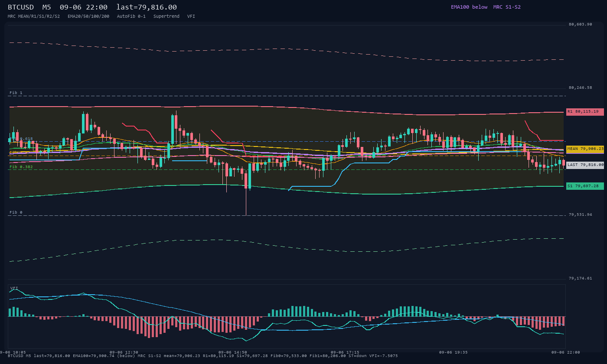The height and width of the screenshot is (364, 607).
Task: Click the 79,531.94 price axis label
Action: (580, 214)
